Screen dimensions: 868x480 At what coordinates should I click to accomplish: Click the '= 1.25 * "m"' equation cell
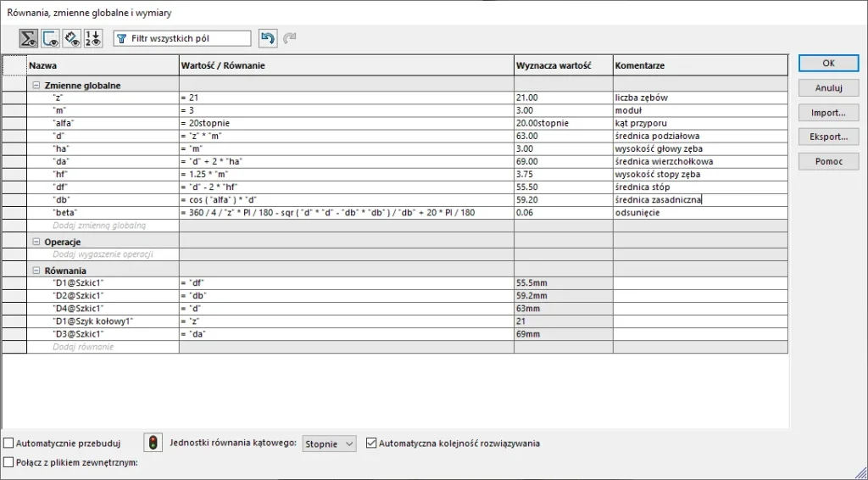click(x=347, y=175)
